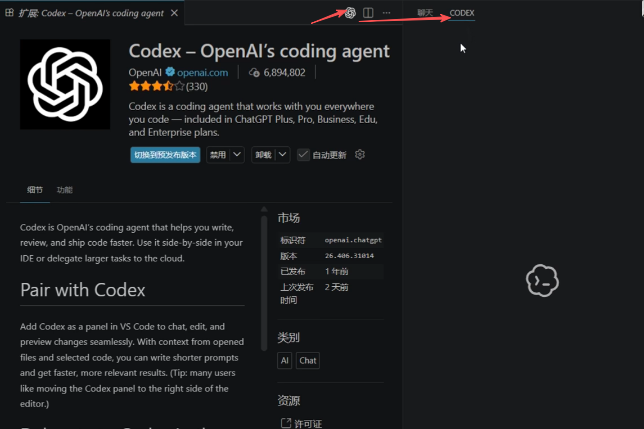Screen dimensions: 644x429
Task: Click the identifier openai.chatgpt value
Action: (x=353, y=240)
